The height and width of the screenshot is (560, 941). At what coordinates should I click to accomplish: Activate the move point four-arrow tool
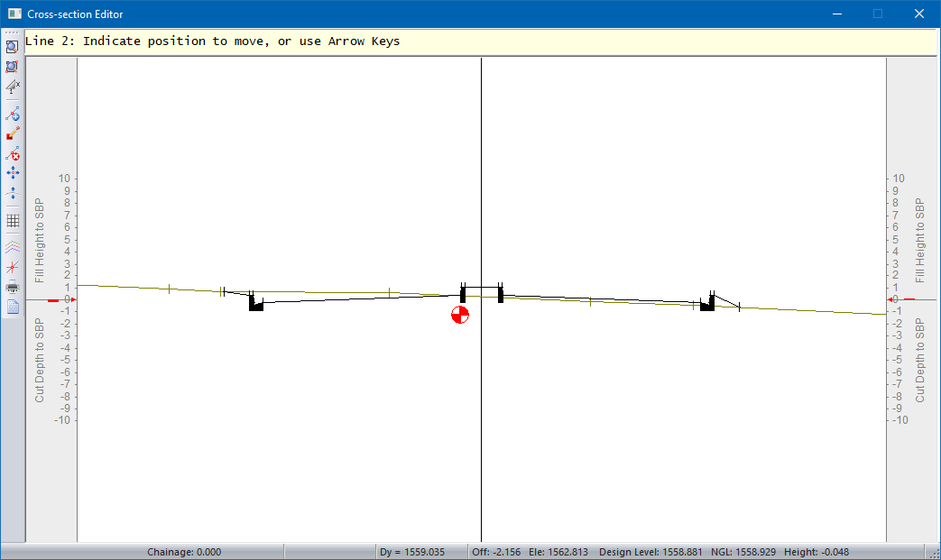pyautogui.click(x=13, y=173)
